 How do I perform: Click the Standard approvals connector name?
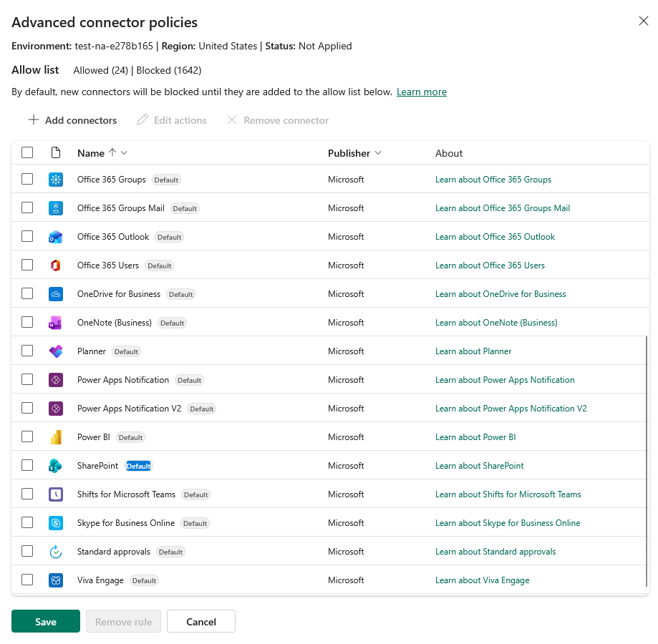[114, 552]
